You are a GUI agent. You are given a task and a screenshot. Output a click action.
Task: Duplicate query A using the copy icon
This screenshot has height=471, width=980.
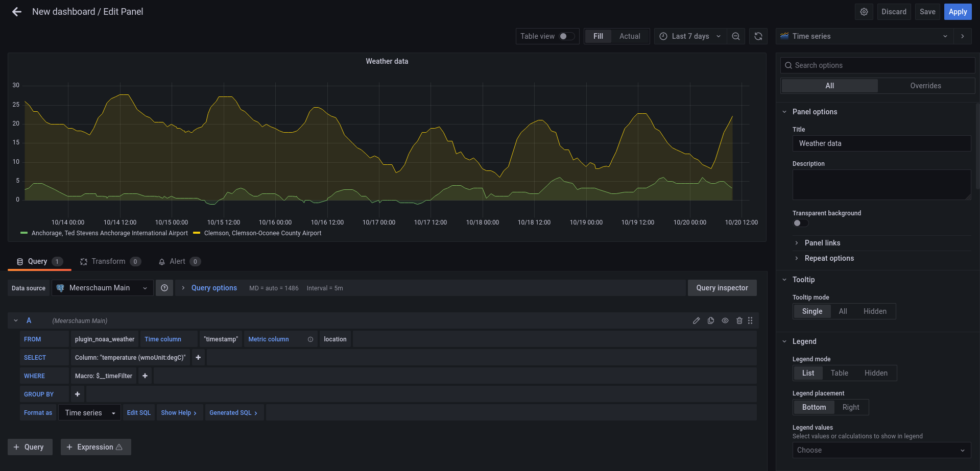pos(710,320)
